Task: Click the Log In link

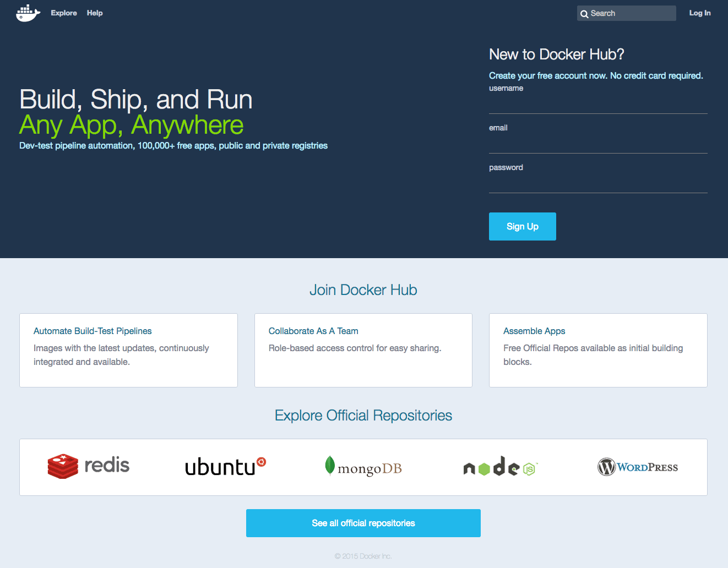Action: [x=699, y=13]
